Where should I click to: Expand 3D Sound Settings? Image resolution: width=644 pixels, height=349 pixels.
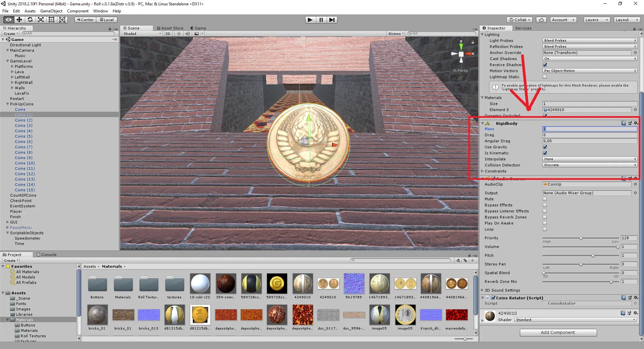click(x=482, y=290)
